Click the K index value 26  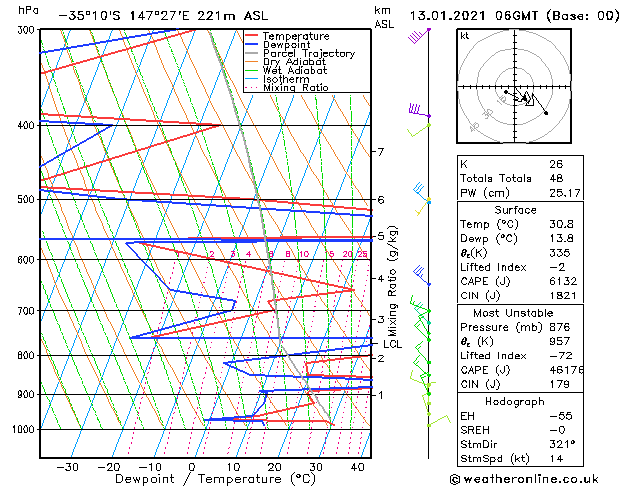tap(556, 164)
